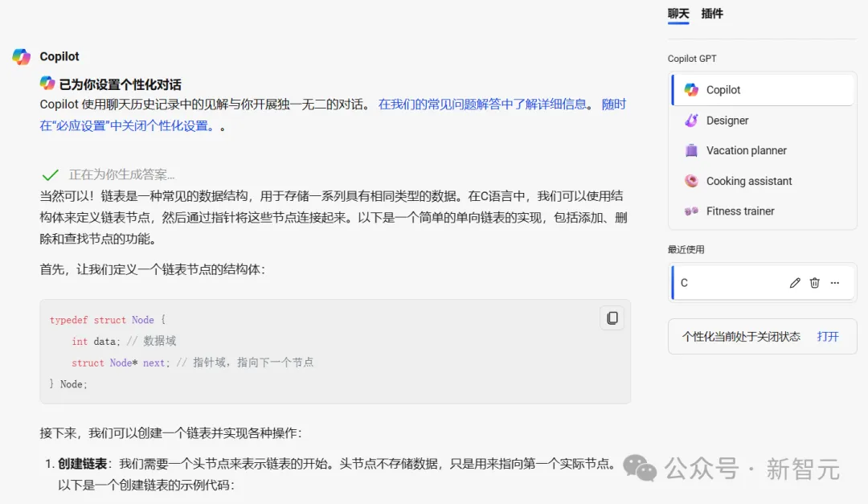Click 打开 to turn on personalization

pyautogui.click(x=828, y=337)
